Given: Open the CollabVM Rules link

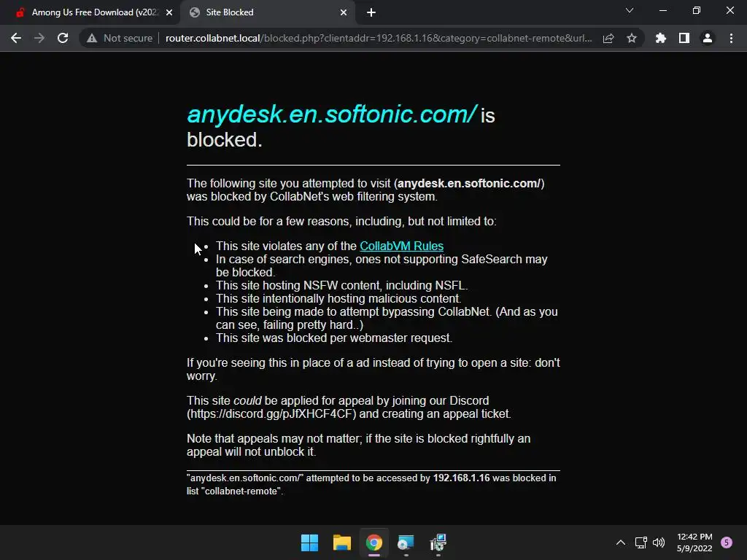Looking at the screenshot, I should click(x=402, y=246).
